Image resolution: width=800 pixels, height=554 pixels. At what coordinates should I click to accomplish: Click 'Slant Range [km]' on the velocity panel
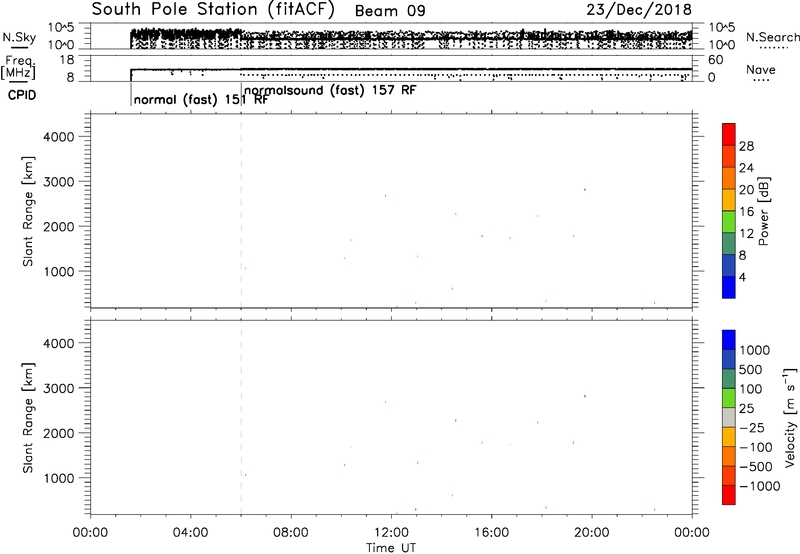click(x=28, y=418)
